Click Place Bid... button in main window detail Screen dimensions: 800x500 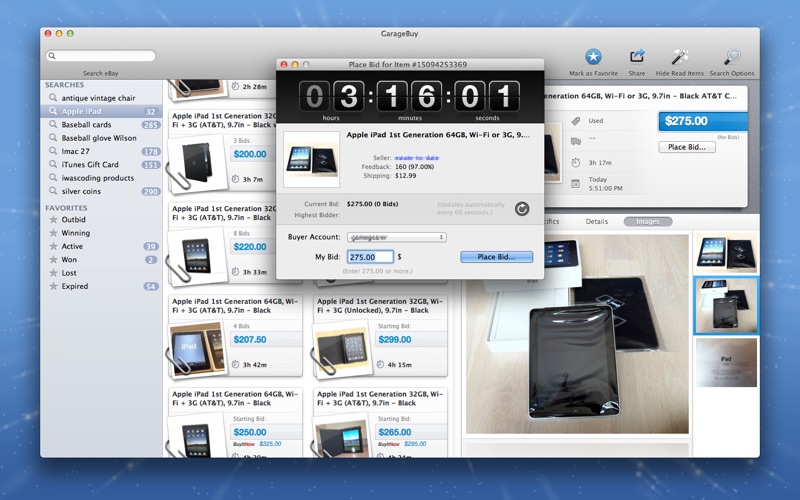(x=687, y=147)
